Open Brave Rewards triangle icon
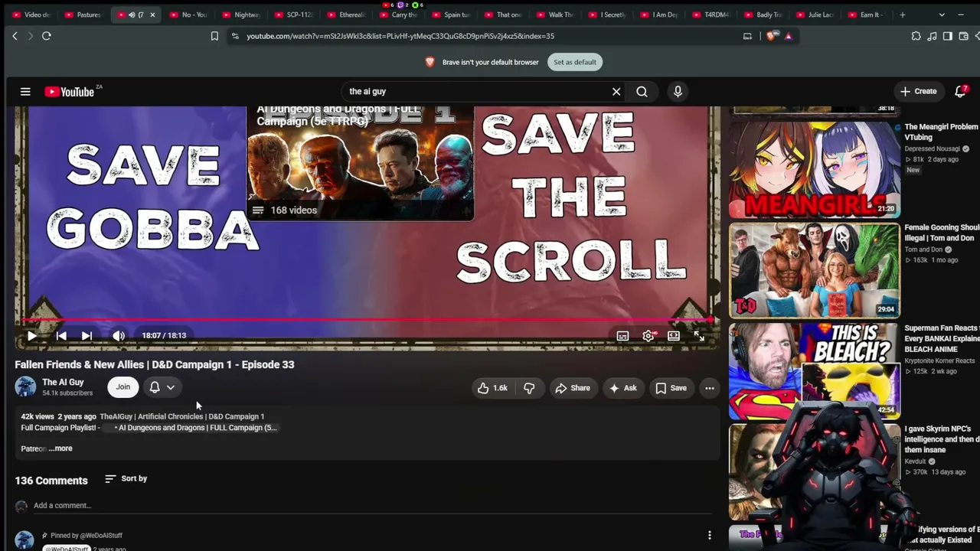 click(x=788, y=36)
